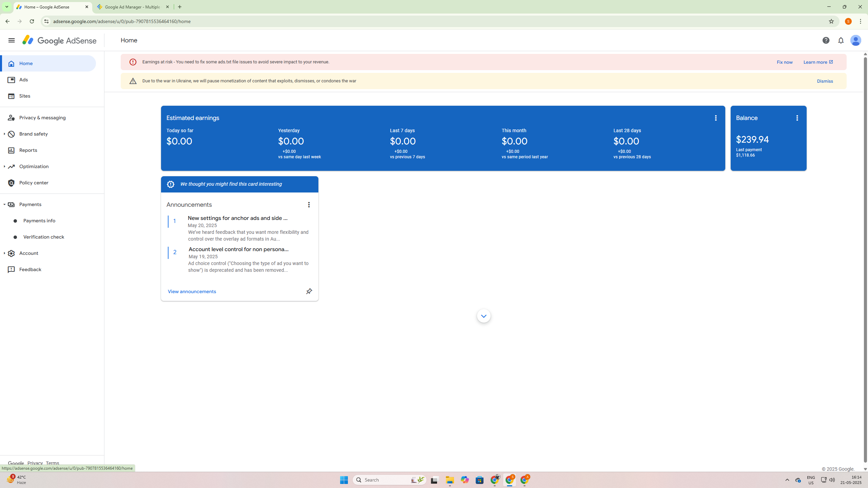
Task: Open Microsoft Store from taskbar
Action: (x=479, y=480)
